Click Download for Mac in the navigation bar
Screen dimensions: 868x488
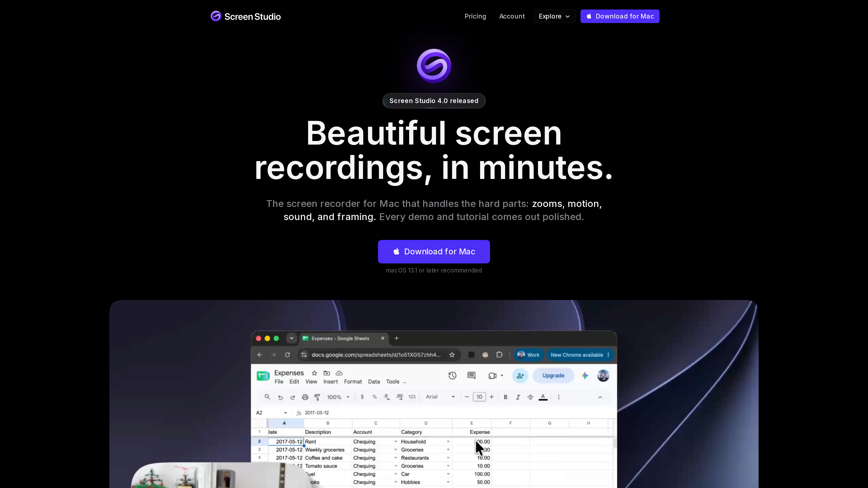pyautogui.click(x=620, y=16)
